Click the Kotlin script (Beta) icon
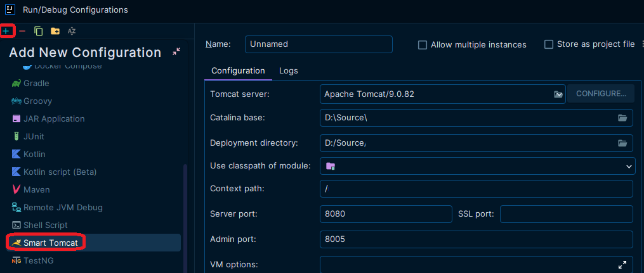 coord(16,172)
